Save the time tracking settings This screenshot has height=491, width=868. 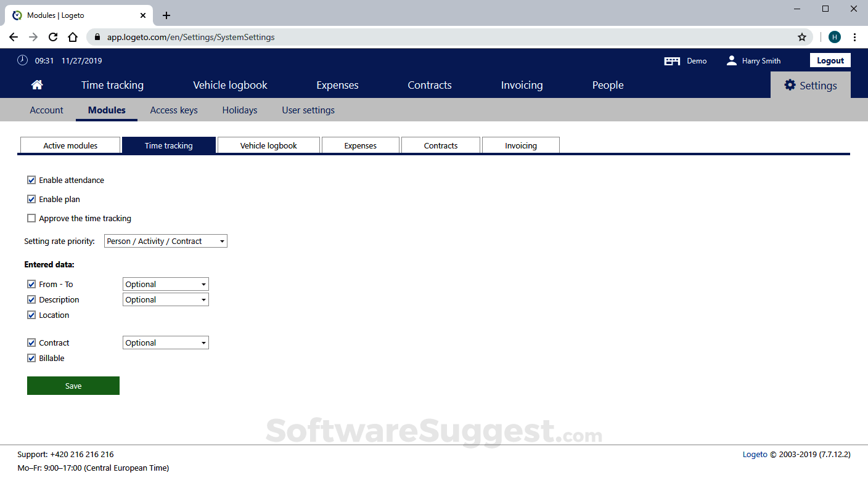[73, 386]
